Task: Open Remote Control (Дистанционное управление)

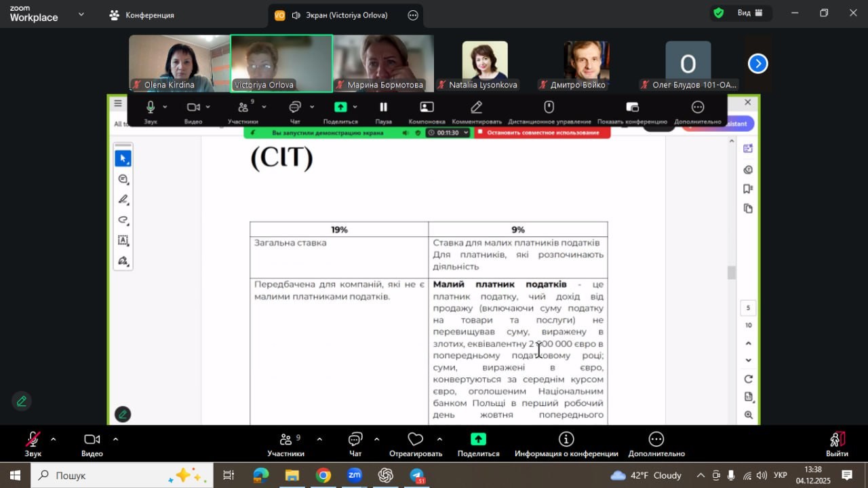Action: coord(549,107)
